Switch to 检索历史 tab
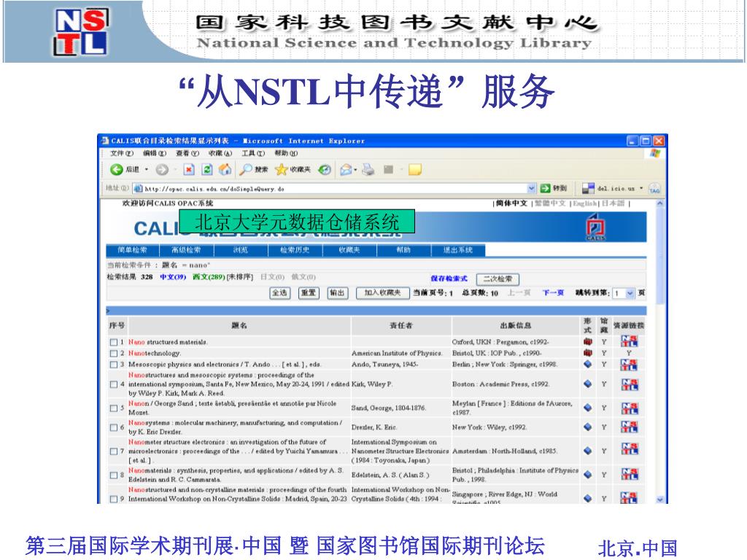Image resolution: width=747 pixels, height=560 pixels. coord(295,250)
